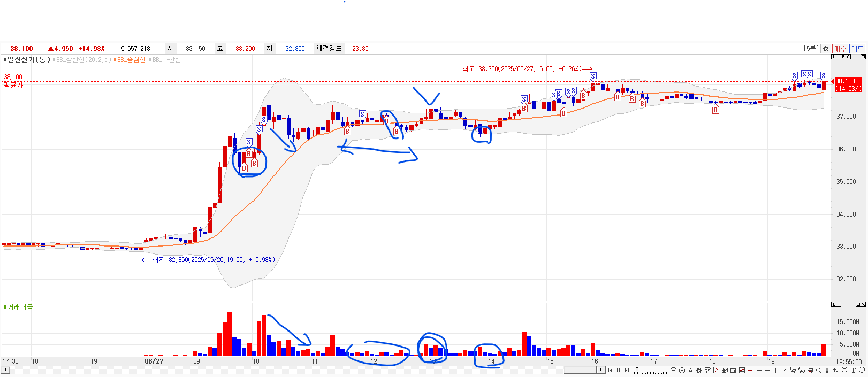The image size is (868, 377).
Task: Click the up-down arrows swap icon
Action: click(835, 370)
